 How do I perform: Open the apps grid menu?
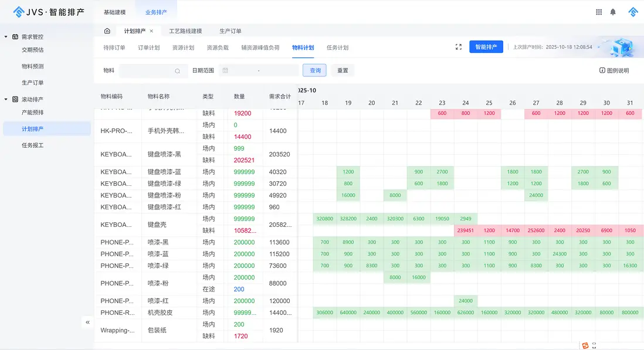tap(599, 12)
